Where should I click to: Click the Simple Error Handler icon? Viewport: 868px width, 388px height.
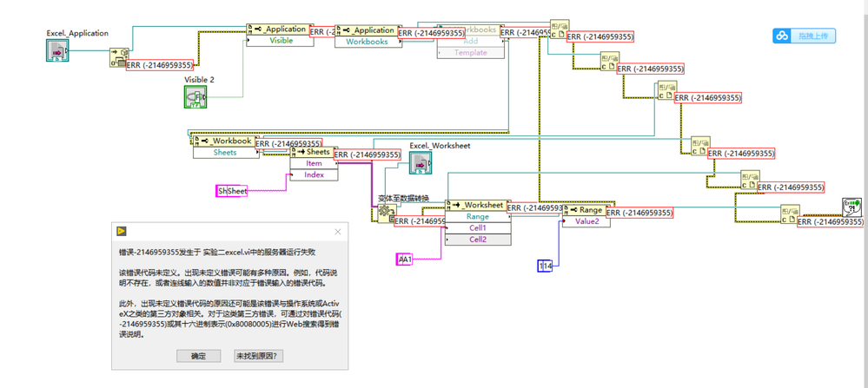[852, 207]
